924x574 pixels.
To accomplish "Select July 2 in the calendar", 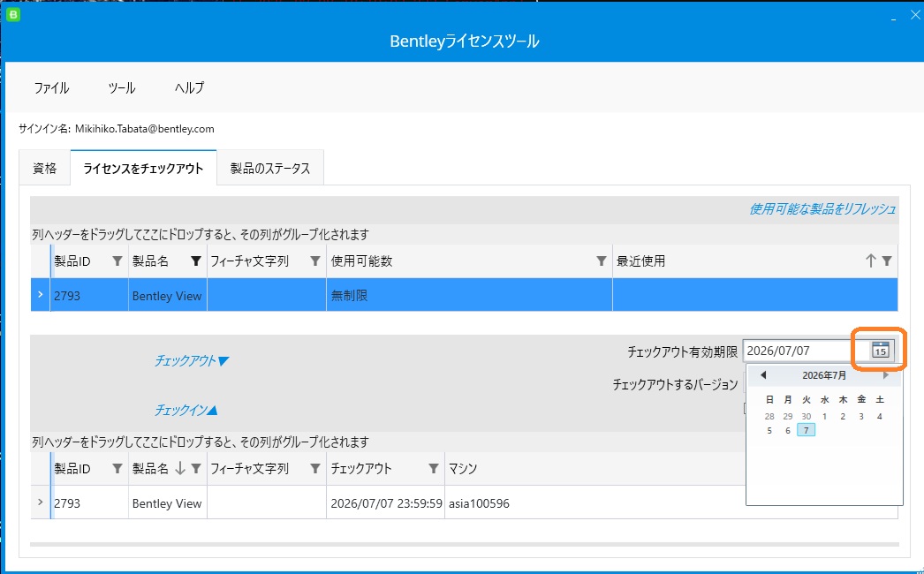I will click(843, 416).
